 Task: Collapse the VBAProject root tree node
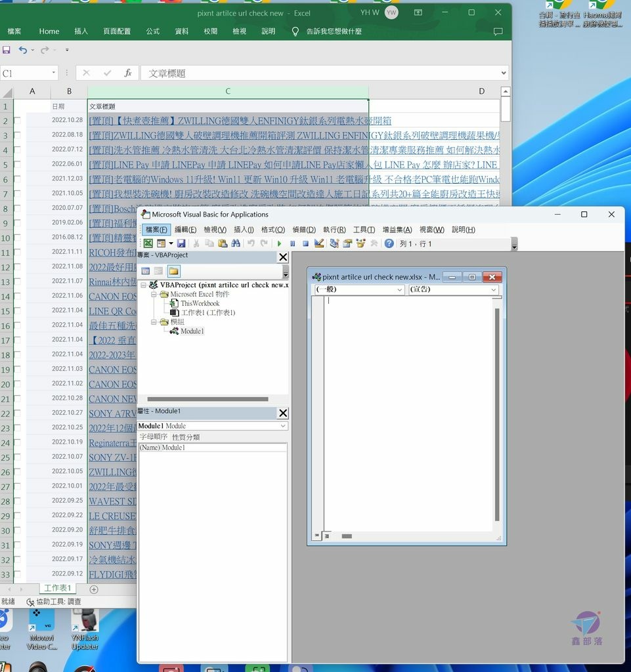[x=144, y=285]
